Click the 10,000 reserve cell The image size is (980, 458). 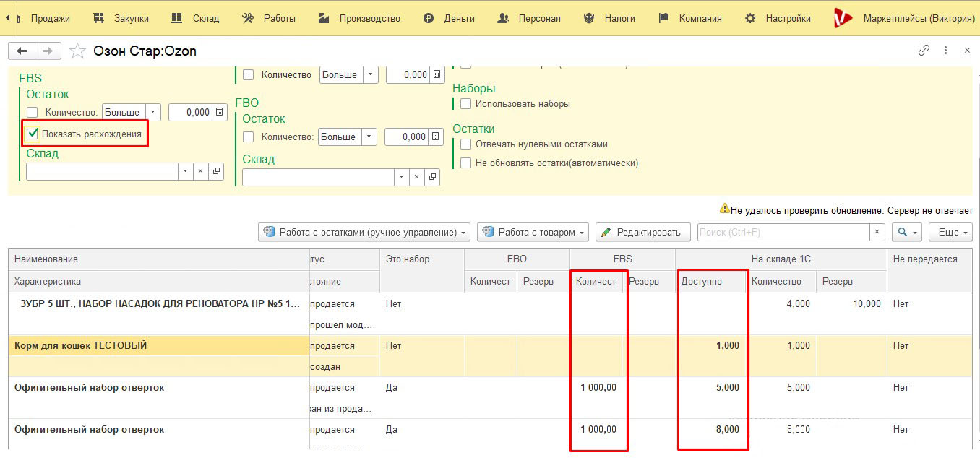click(x=851, y=304)
